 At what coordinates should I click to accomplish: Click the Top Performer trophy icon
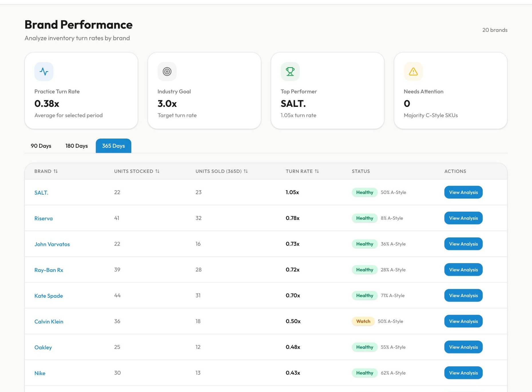coord(290,71)
